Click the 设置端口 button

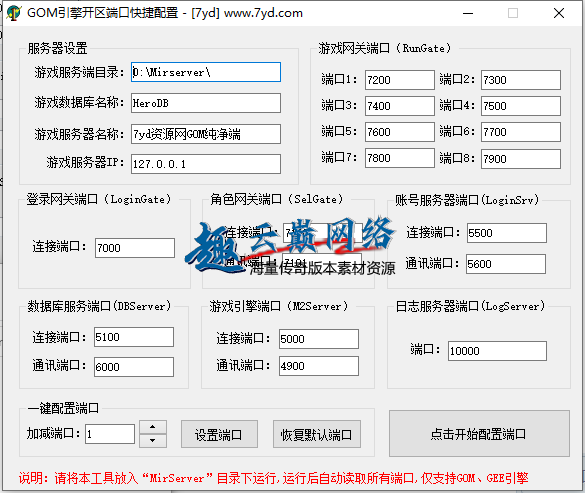tap(219, 434)
